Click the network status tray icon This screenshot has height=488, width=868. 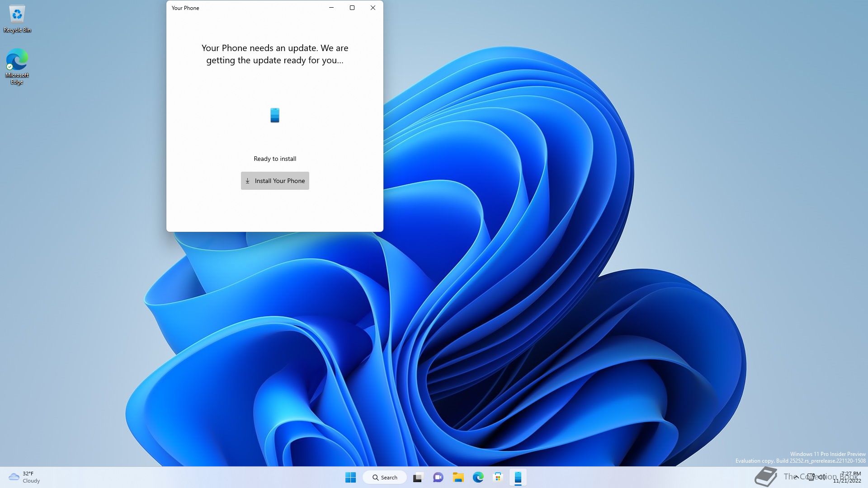(811, 477)
